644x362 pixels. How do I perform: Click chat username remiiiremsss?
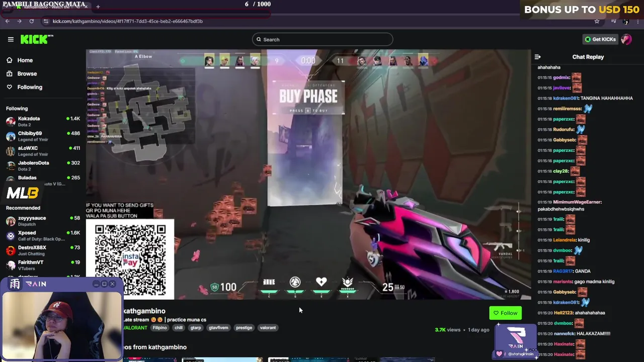567,109
